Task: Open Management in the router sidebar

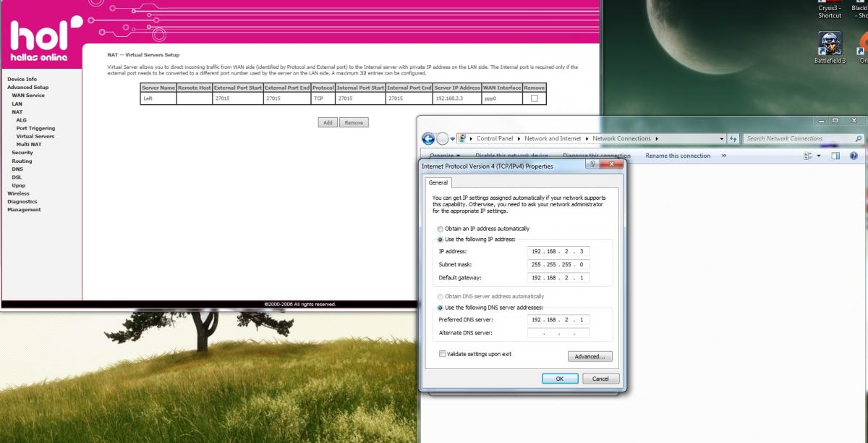Action: click(24, 209)
